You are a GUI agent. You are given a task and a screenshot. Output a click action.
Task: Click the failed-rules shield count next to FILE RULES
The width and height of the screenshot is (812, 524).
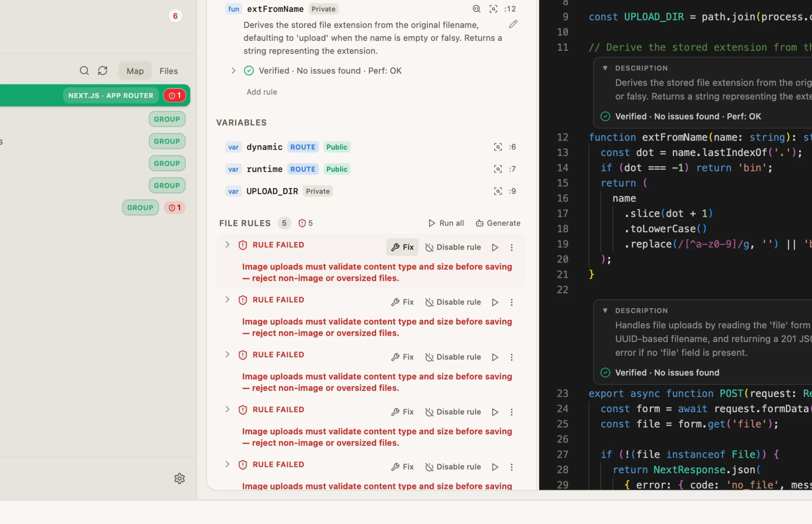[x=306, y=223]
